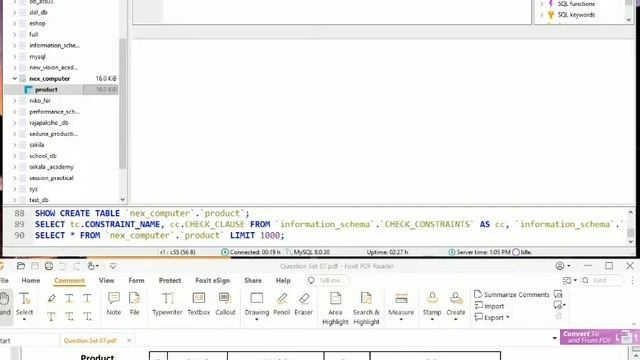
Task: Expand the session_practical database
Action: (x=15, y=178)
